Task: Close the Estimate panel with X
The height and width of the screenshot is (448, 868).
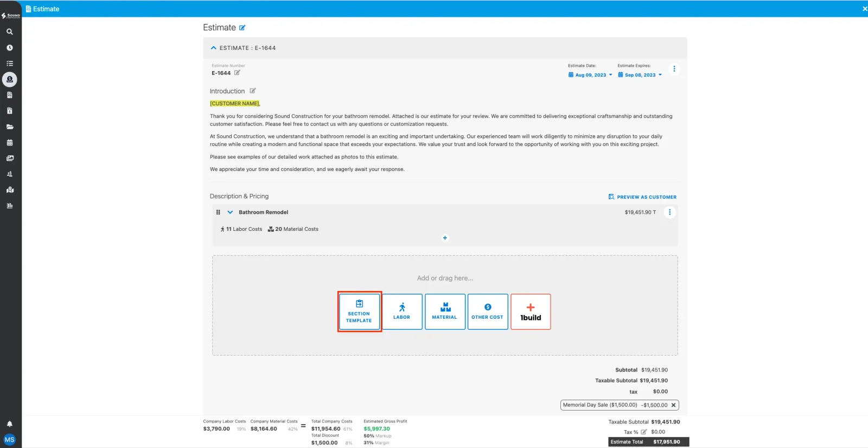Action: [865, 9]
